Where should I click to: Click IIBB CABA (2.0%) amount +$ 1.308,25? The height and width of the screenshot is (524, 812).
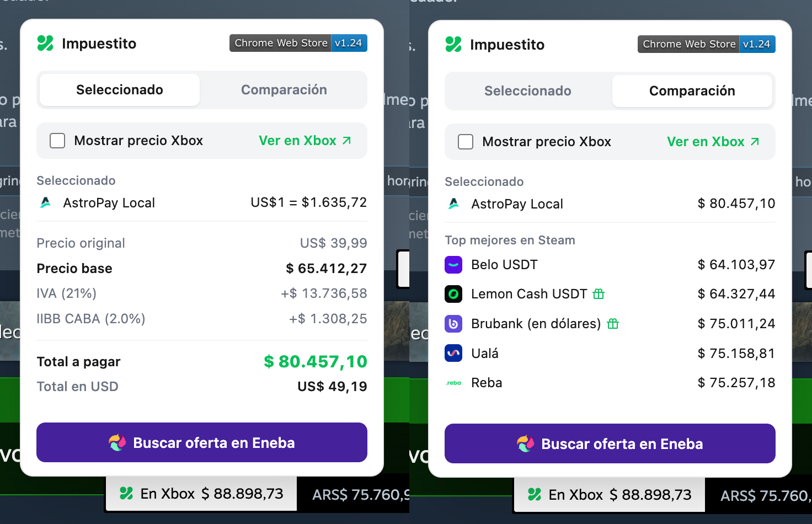coord(328,319)
